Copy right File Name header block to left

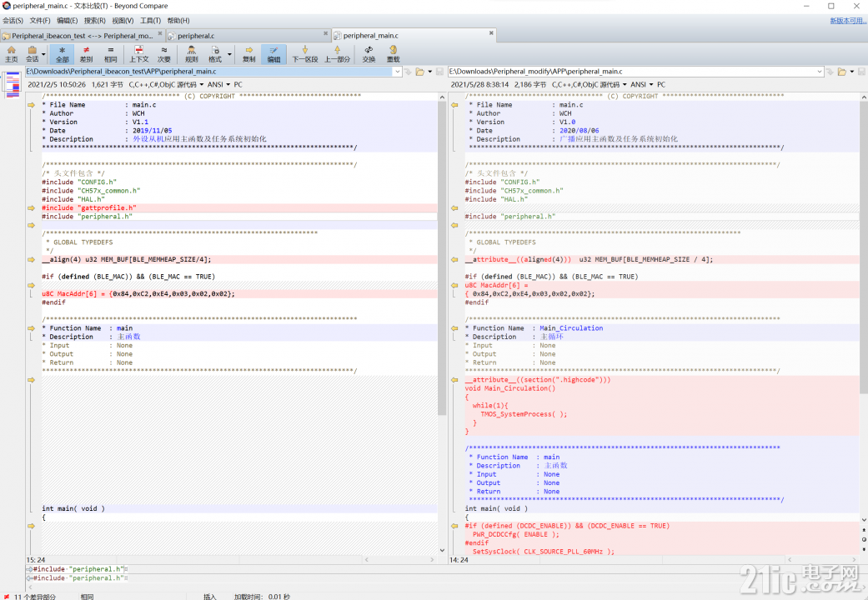point(454,105)
